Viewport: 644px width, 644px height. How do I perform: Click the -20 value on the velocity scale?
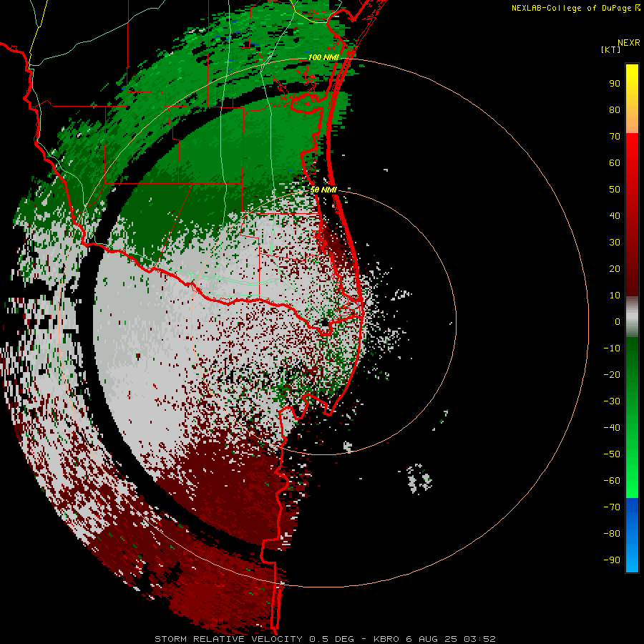[x=612, y=375]
